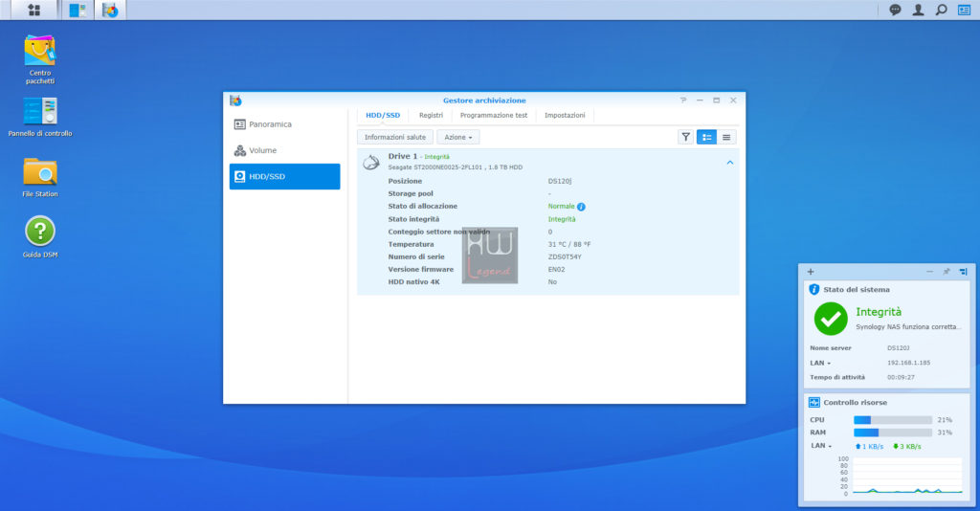Switch to detailed list view icon
Viewport: 980px width, 511px height.
[x=707, y=137]
